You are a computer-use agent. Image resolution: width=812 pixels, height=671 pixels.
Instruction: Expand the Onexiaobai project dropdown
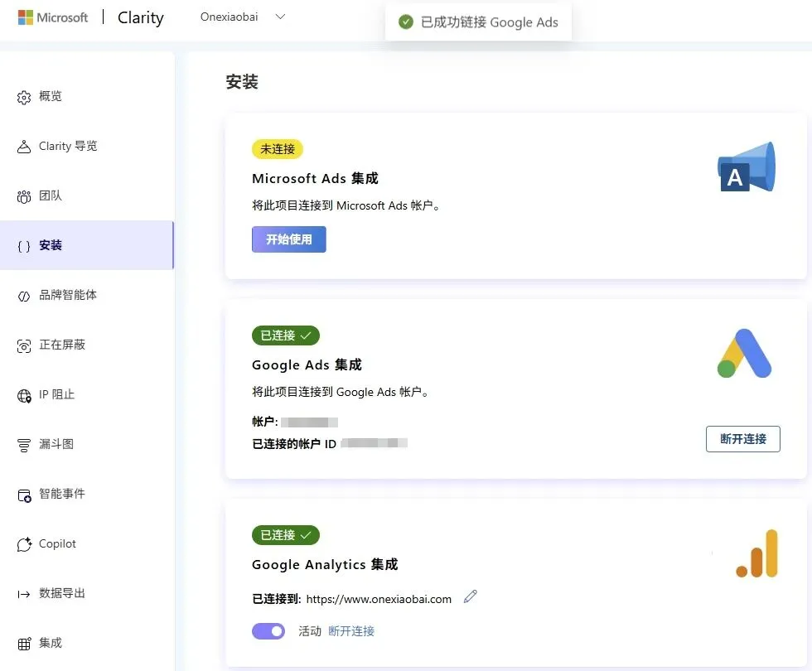pos(280,17)
